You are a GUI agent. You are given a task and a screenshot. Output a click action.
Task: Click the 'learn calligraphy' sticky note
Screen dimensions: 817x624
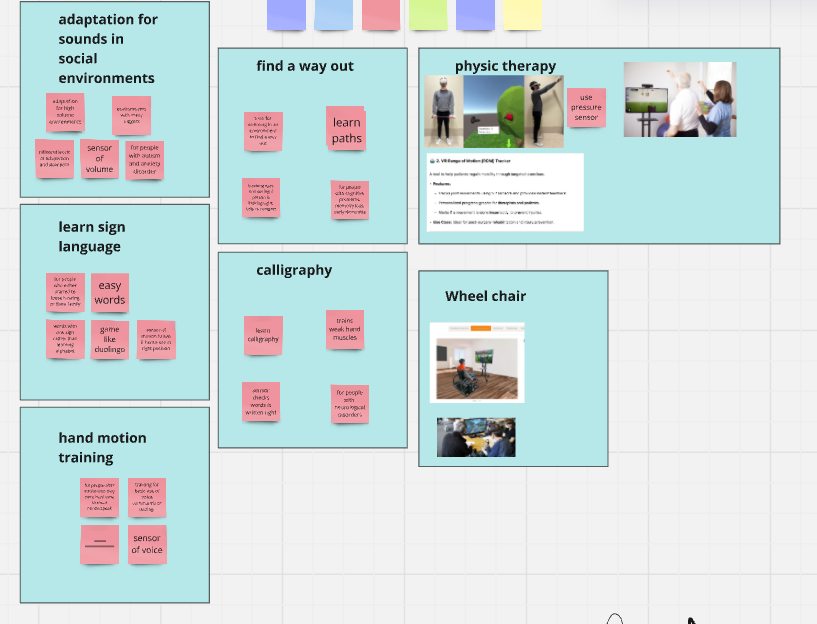pyautogui.click(x=263, y=335)
